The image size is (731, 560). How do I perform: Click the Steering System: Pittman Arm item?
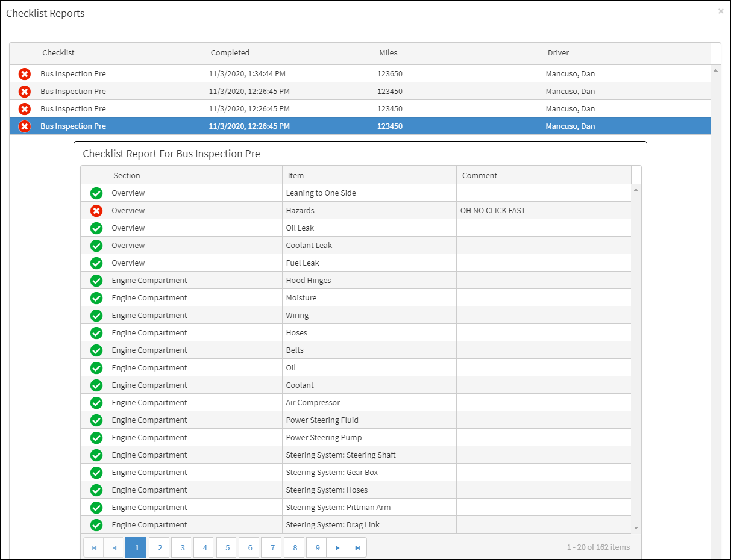[x=338, y=508]
